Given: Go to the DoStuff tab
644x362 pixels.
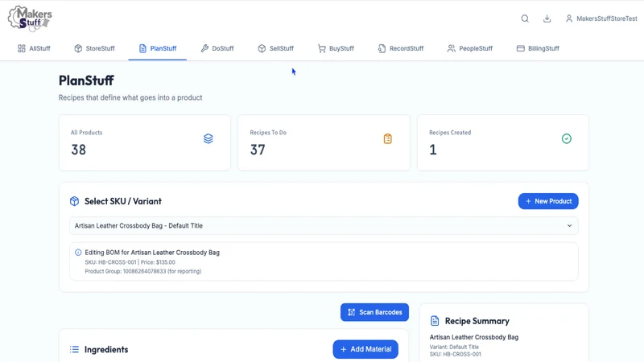Looking at the screenshot, I should pyautogui.click(x=217, y=48).
